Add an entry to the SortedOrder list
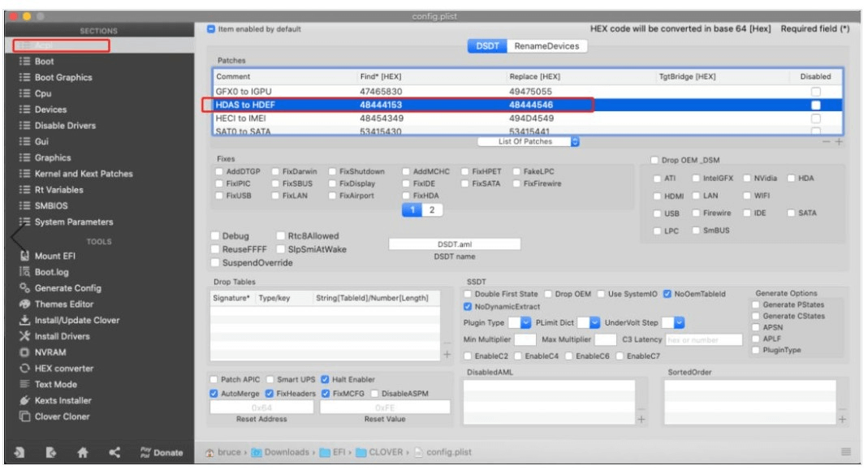 [841, 420]
